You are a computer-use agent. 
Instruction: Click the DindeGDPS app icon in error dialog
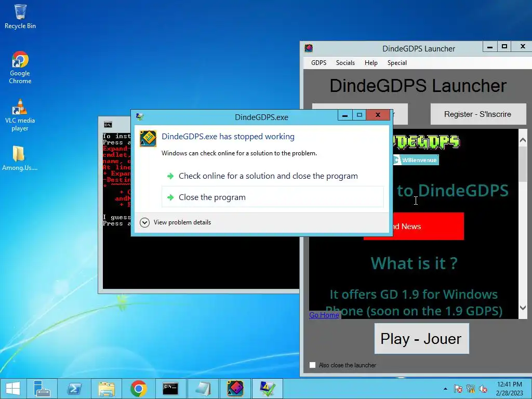[148, 138]
